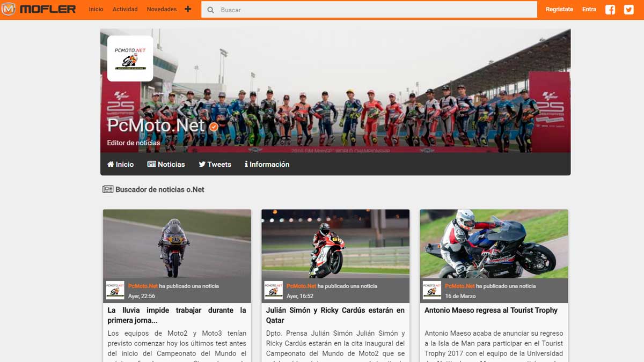This screenshot has width=644, height=362.
Task: Click the 'Ayer, 16:52' timestamp
Action: tap(300, 296)
